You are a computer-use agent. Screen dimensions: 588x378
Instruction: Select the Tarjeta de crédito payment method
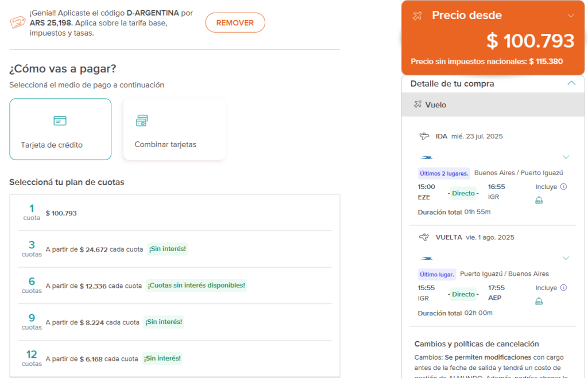click(x=60, y=129)
